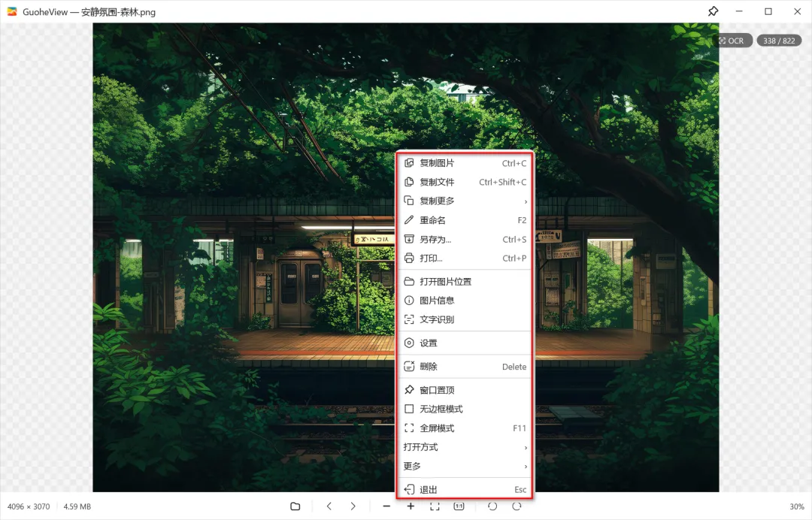Select 复制文件 menu entry

[x=465, y=182]
